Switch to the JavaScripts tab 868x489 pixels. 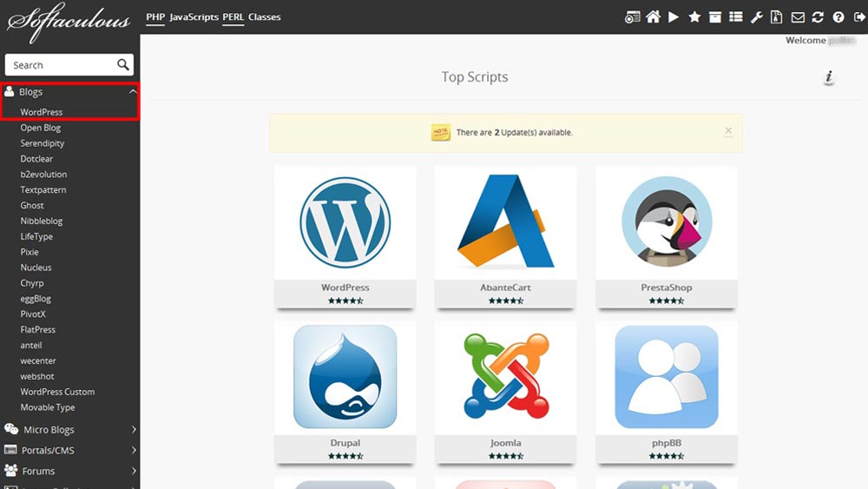click(x=194, y=17)
